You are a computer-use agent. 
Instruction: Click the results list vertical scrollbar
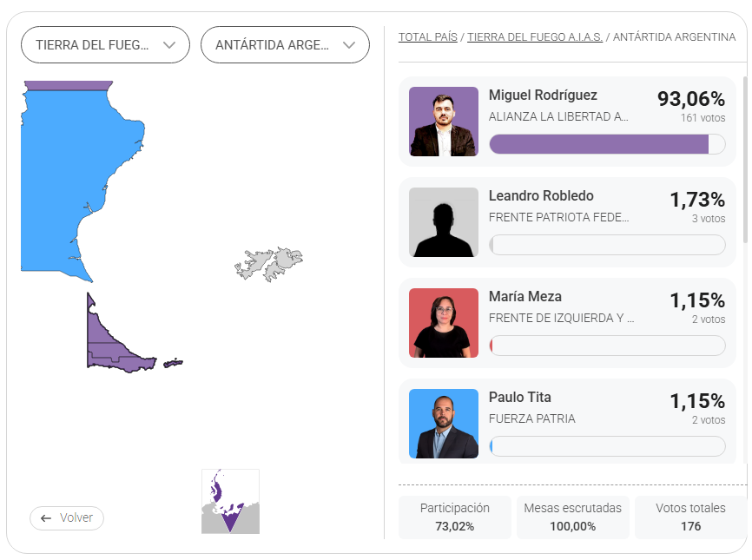[x=744, y=161]
